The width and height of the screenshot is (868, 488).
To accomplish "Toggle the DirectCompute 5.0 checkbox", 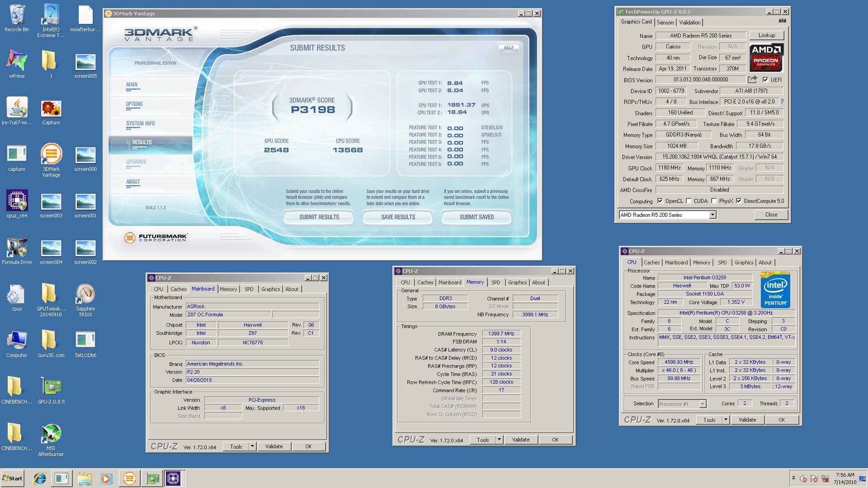I will point(739,201).
